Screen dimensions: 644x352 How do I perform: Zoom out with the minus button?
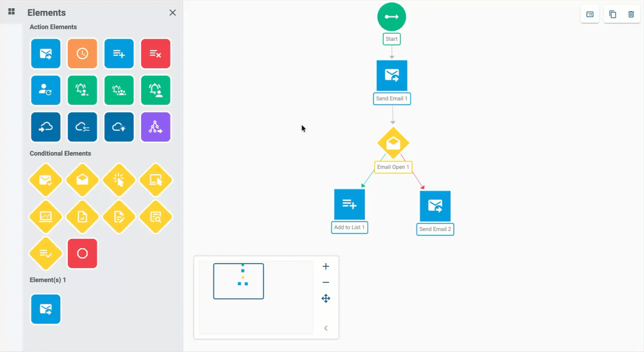[326, 282]
